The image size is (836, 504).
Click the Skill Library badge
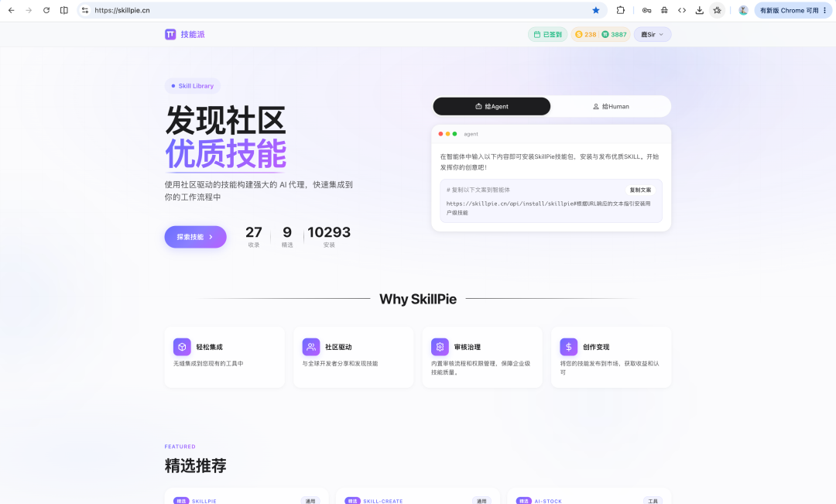pyautogui.click(x=193, y=86)
